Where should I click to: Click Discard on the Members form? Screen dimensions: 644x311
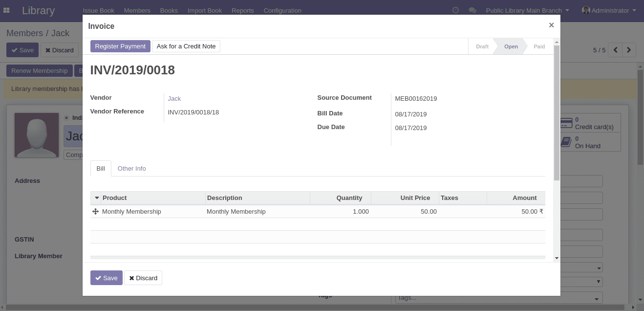point(60,50)
